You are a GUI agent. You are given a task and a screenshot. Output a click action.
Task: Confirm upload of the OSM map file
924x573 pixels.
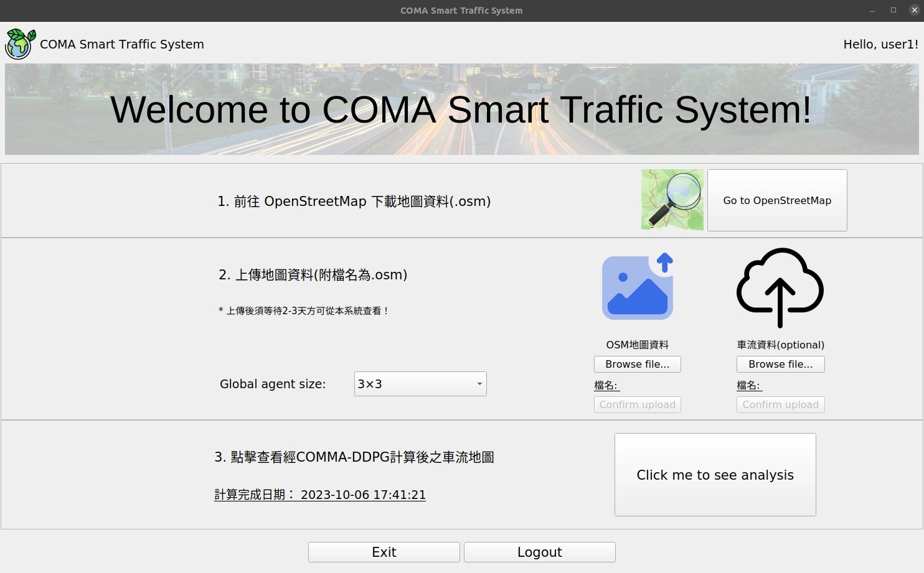637,404
